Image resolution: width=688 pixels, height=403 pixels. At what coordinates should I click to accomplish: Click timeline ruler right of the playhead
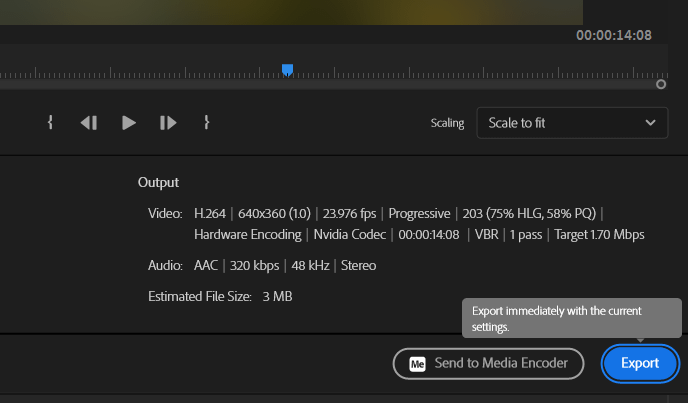(450, 73)
